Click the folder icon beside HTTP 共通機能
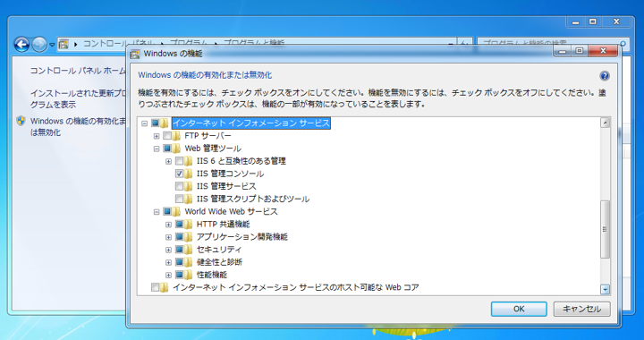Viewport: 644px width, 340px height. click(189, 225)
